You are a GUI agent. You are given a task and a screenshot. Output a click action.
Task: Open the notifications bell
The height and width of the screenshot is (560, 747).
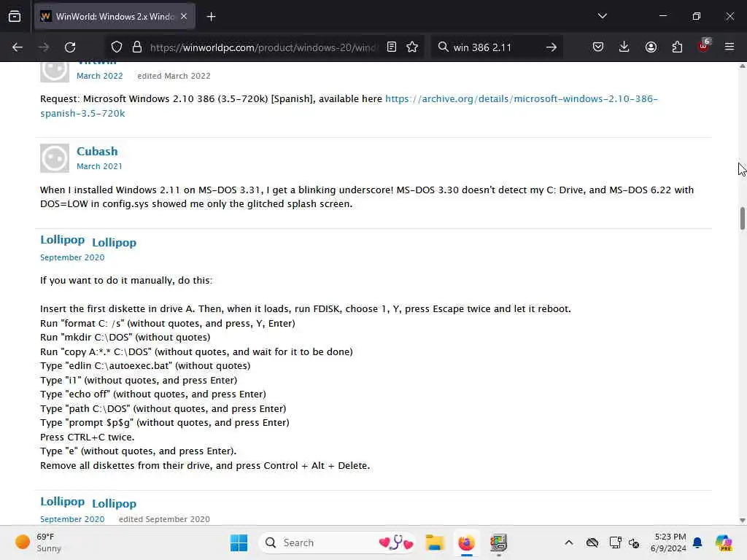coord(698,542)
